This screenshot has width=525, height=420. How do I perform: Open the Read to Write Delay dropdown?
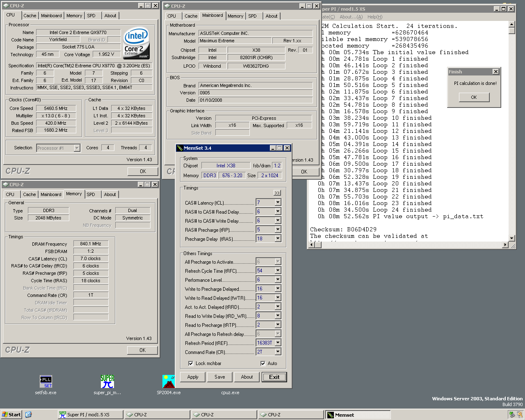pos(278,316)
